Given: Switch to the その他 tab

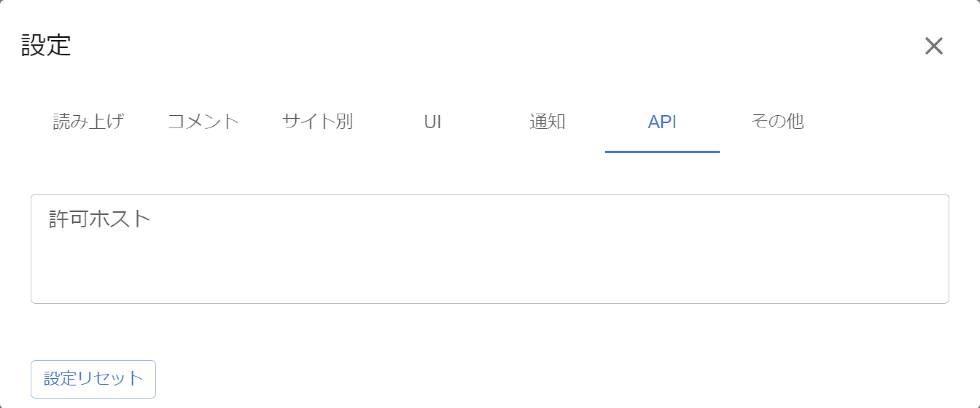Looking at the screenshot, I should 777,121.
